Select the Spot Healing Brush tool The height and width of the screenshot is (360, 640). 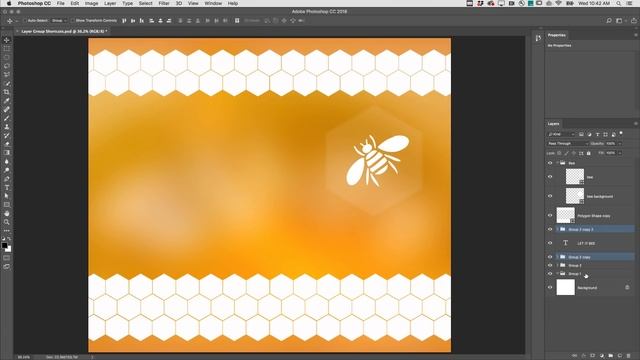click(x=7, y=109)
